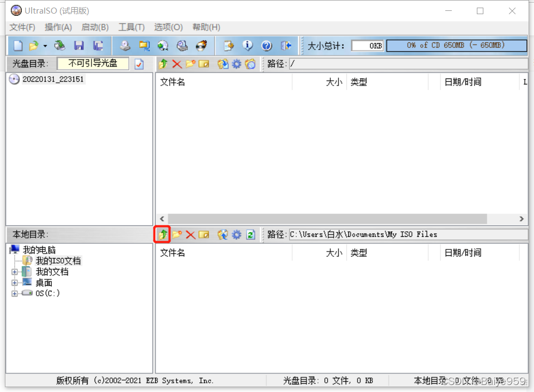
Task: Click rename icon in local directory toolbar
Action: click(x=204, y=234)
